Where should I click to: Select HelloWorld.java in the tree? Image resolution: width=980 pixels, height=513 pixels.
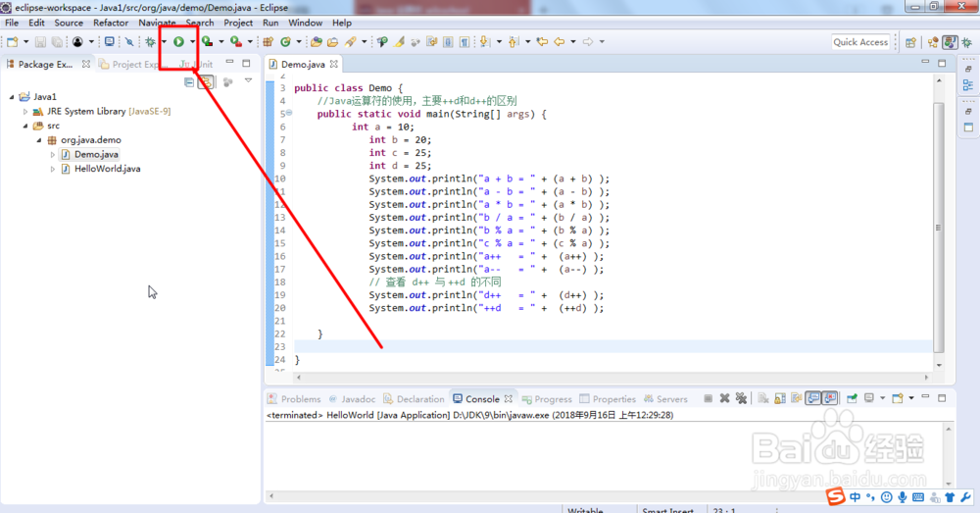click(107, 169)
